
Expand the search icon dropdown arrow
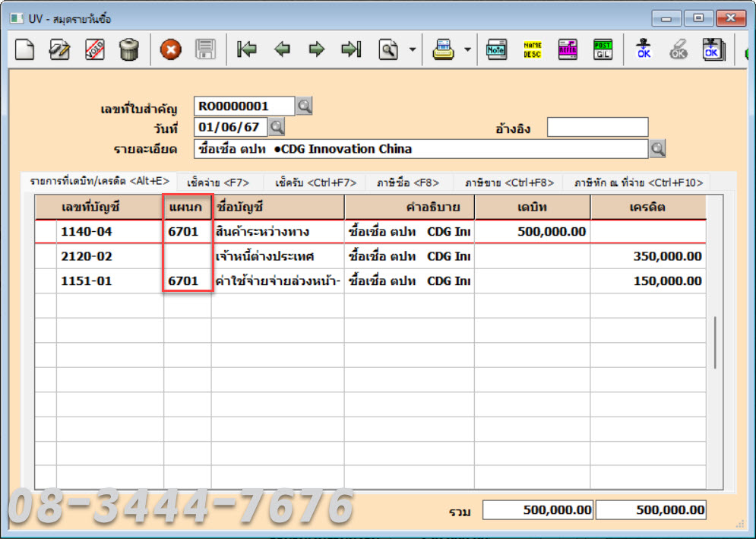point(413,49)
